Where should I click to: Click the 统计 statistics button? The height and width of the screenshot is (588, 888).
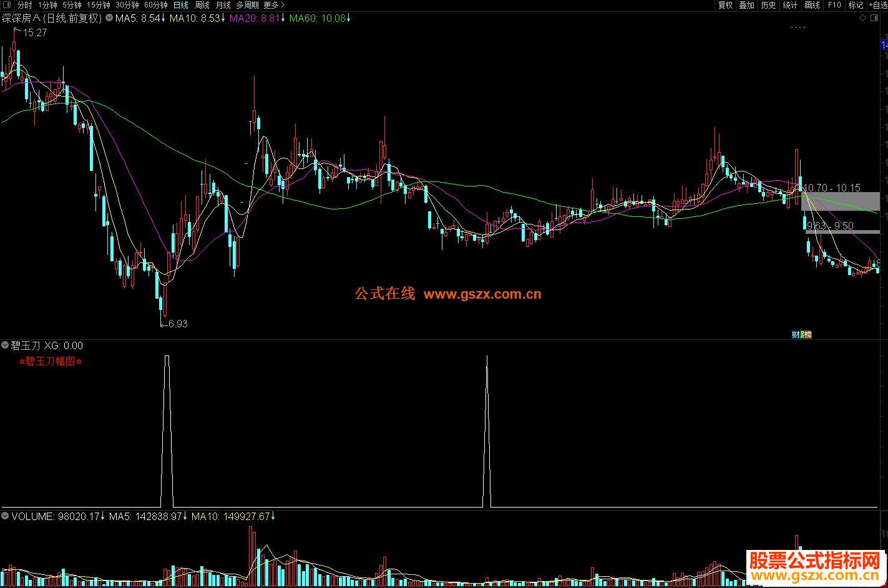pyautogui.click(x=790, y=5)
